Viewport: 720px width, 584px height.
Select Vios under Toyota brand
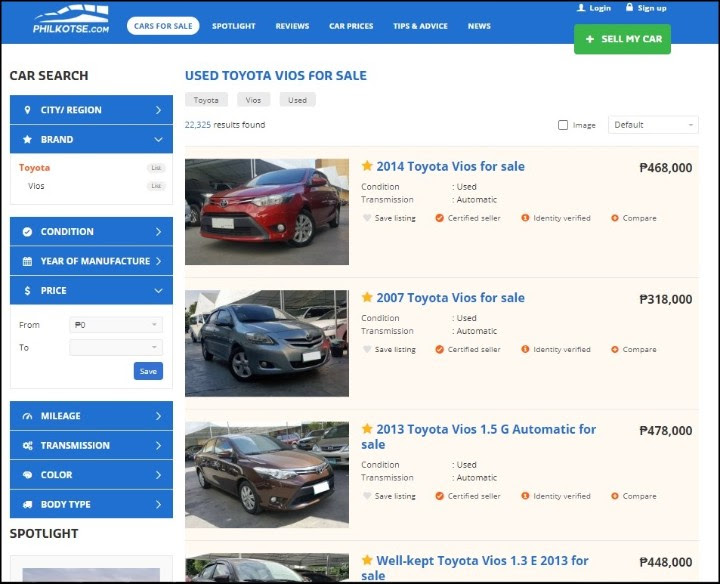[36, 186]
